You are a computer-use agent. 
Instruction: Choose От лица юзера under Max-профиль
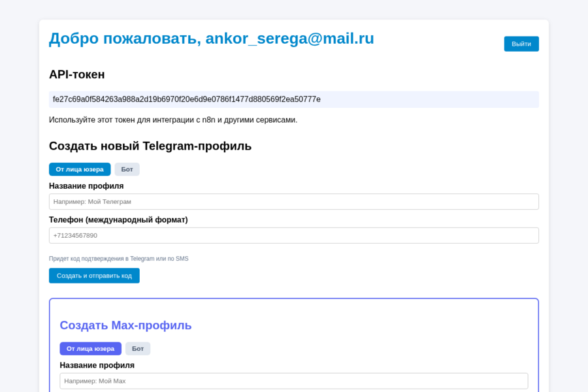click(x=90, y=348)
